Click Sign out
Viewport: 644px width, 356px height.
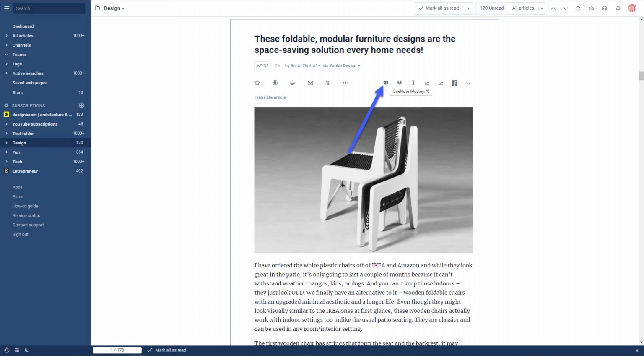coord(21,235)
